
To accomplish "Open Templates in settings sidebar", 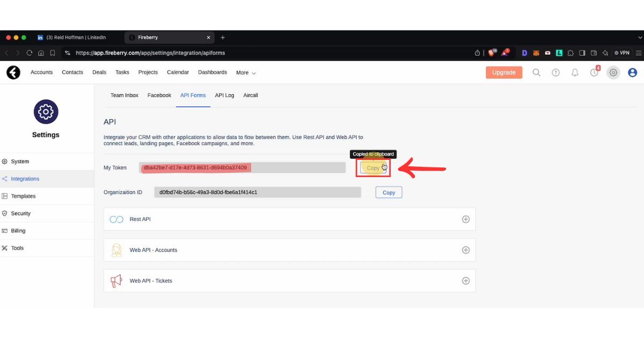I will tap(47, 196).
